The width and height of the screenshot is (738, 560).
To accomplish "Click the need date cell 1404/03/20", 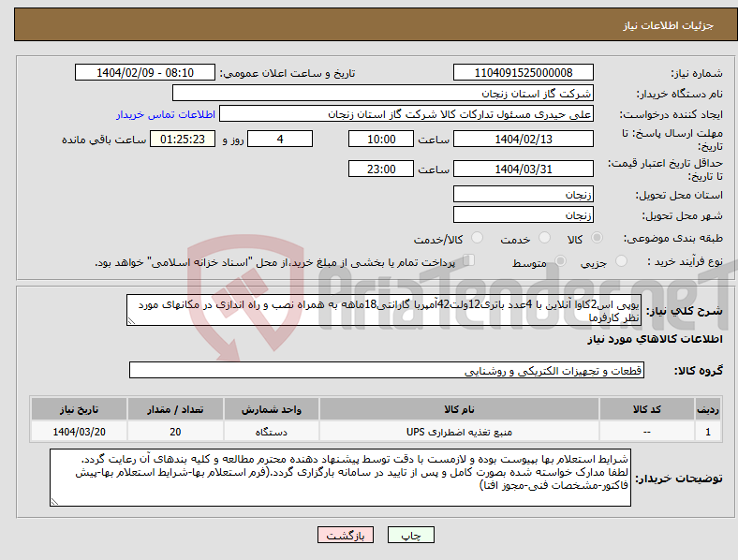I will pos(79,432).
